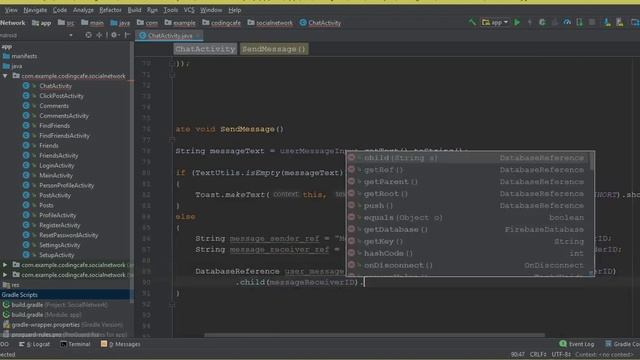Choose getParent() autocomplete suggestion
Screen dimensions: 640x360
468,182
